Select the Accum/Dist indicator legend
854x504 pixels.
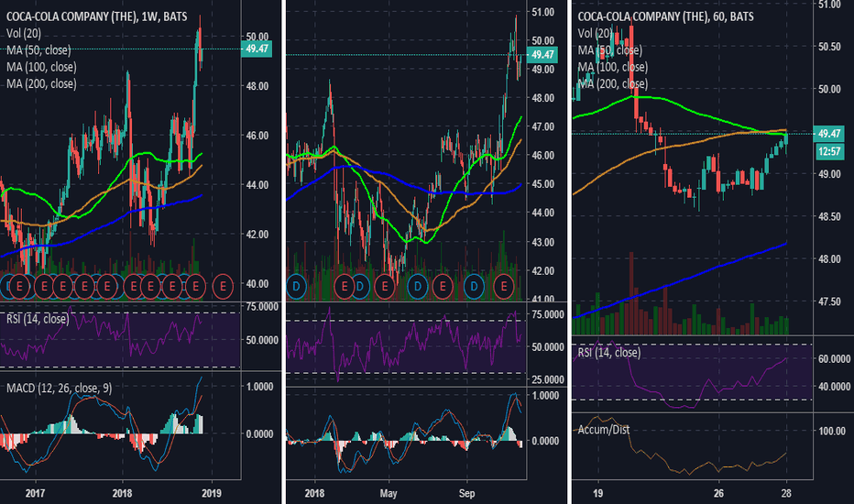pyautogui.click(x=604, y=430)
